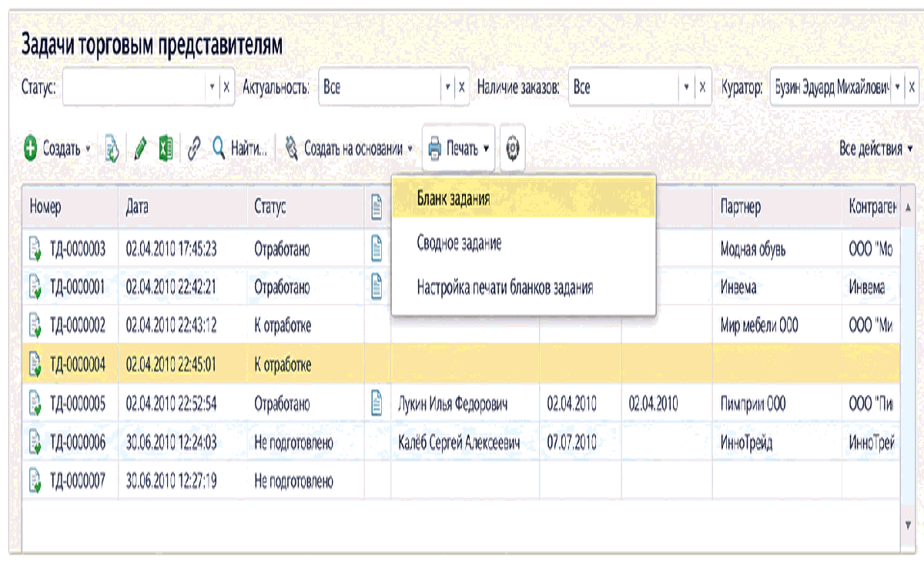Open settings with the gear icon
Viewport: 924px width, 564px height.
coord(513,148)
